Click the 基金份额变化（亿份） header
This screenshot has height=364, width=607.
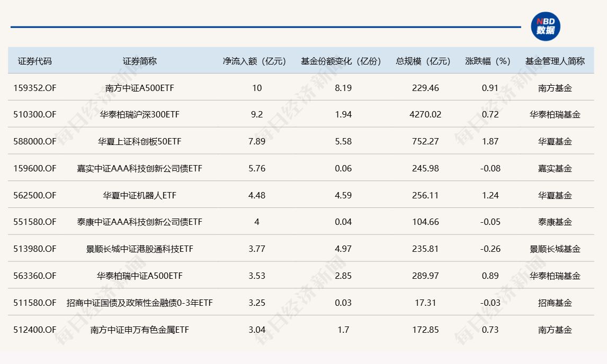341,61
